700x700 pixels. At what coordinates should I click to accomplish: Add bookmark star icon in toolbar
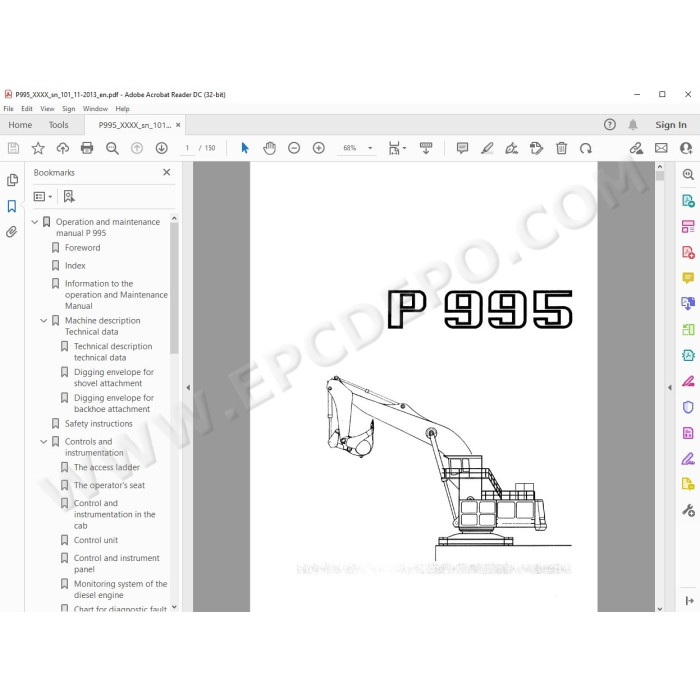coord(38,148)
